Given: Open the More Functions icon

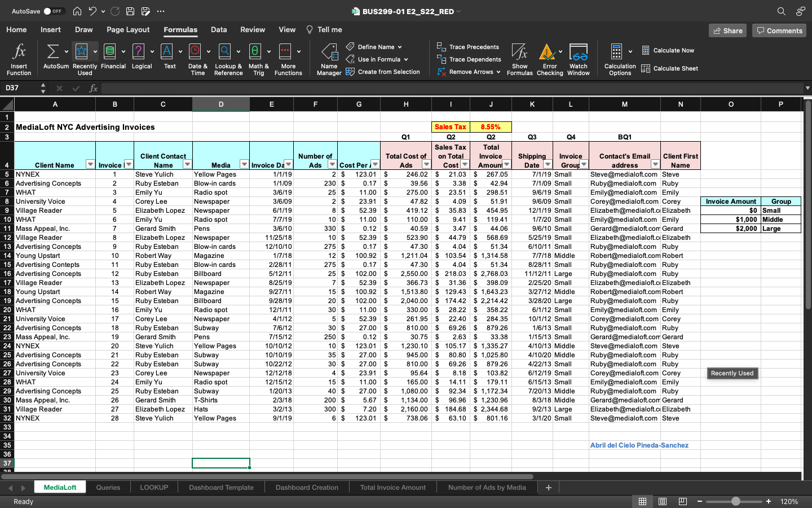Looking at the screenshot, I should coord(285,52).
